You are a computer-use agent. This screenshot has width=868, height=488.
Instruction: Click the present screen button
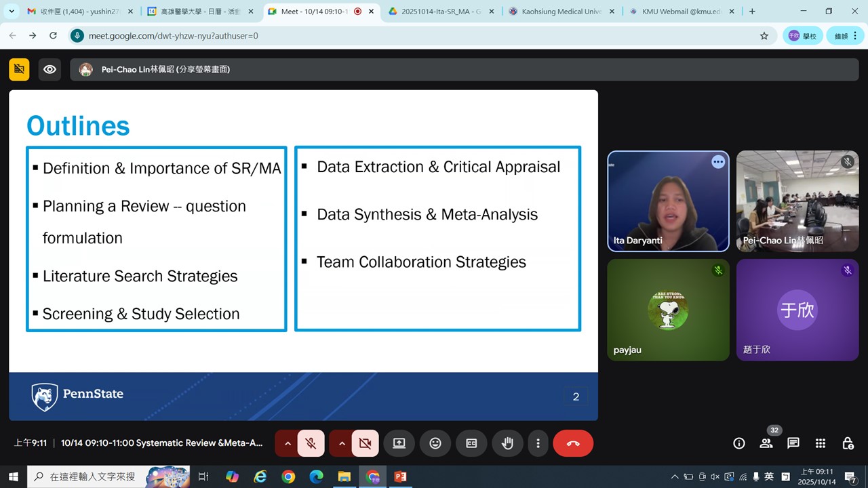pos(399,443)
